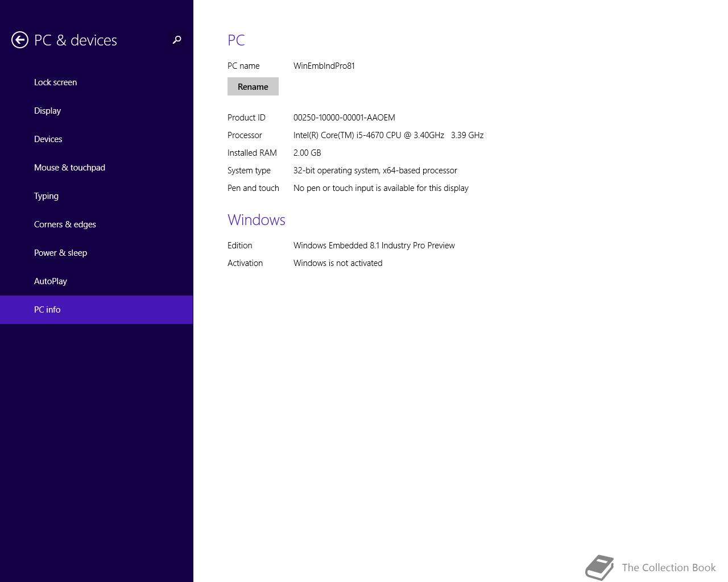Image resolution: width=728 pixels, height=582 pixels.
Task: Select the highlighted PC info item
Action: click(96, 310)
